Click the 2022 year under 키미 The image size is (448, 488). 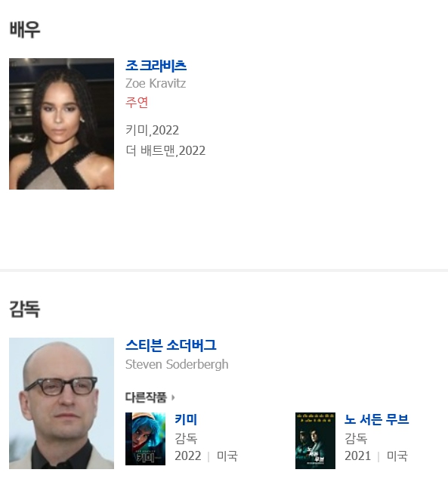pyautogui.click(x=187, y=456)
